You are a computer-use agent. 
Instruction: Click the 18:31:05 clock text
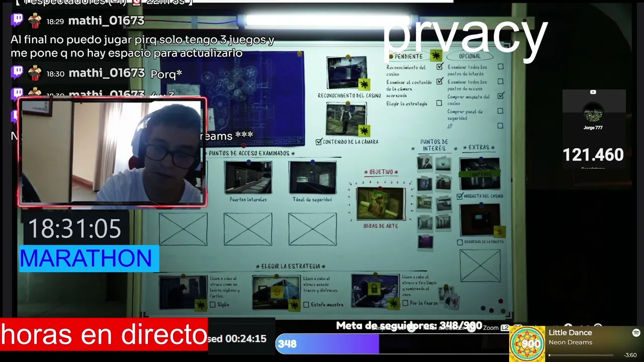click(74, 229)
